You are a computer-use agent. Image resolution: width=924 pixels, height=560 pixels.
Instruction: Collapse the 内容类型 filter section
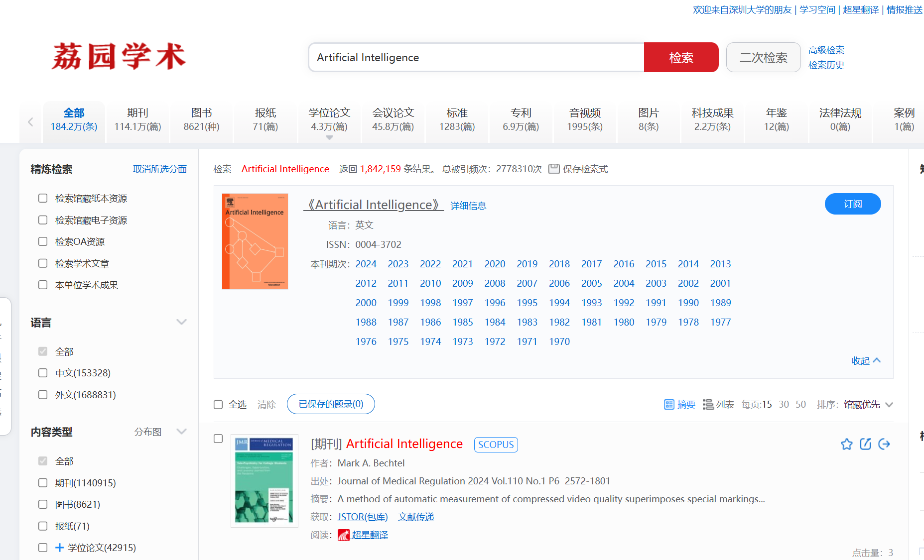click(x=182, y=432)
